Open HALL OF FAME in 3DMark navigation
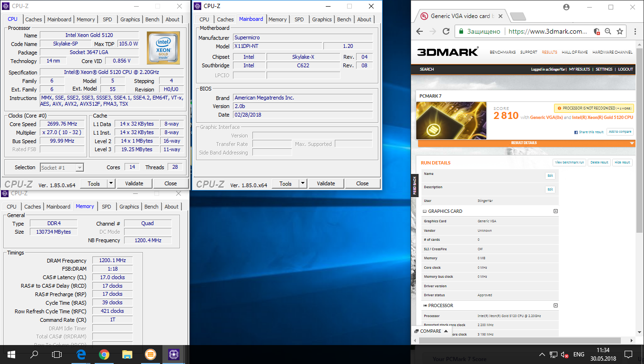This screenshot has height=364, width=644. pos(575,52)
